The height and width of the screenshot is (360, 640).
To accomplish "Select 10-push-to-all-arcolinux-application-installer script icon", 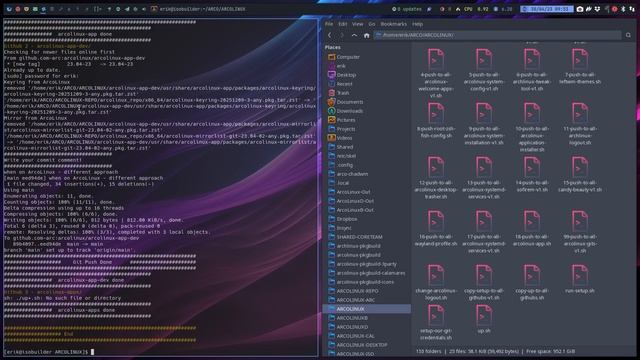I will point(532,113).
